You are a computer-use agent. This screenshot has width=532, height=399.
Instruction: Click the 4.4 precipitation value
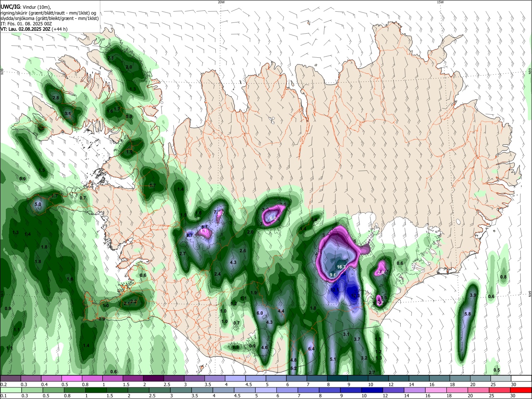click(x=281, y=311)
